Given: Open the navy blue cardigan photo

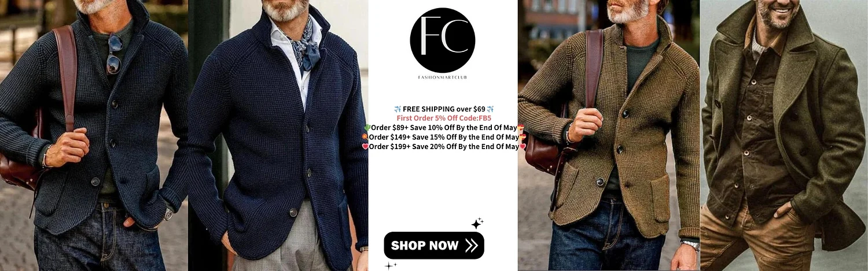Looking at the screenshot, I should pos(278,135).
